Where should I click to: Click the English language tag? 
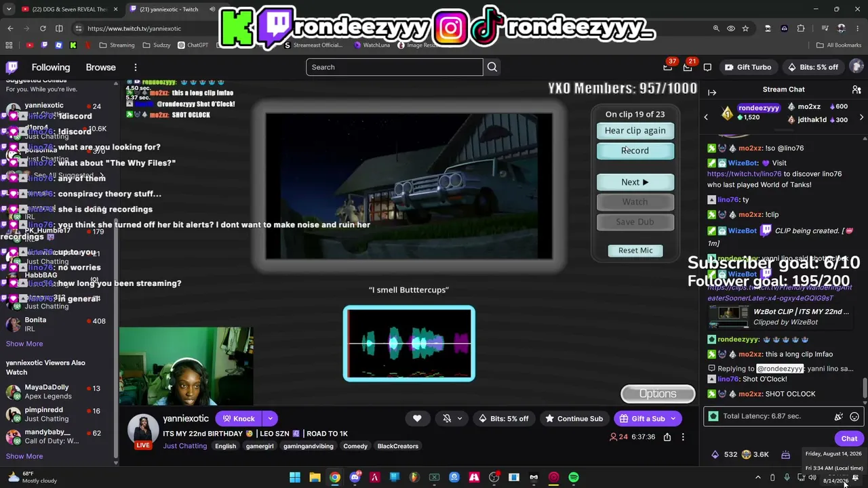point(225,446)
